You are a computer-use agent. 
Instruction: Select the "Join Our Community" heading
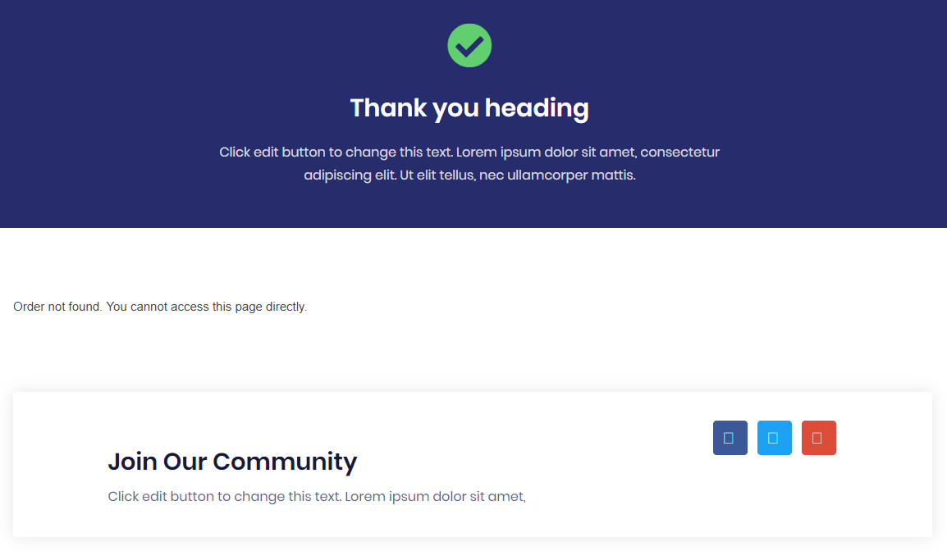tap(232, 462)
